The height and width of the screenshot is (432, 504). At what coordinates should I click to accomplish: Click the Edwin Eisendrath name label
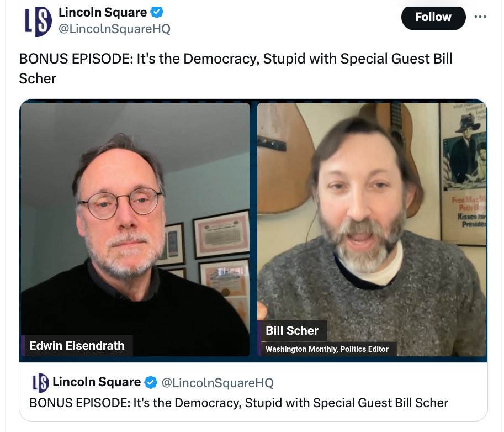77,346
